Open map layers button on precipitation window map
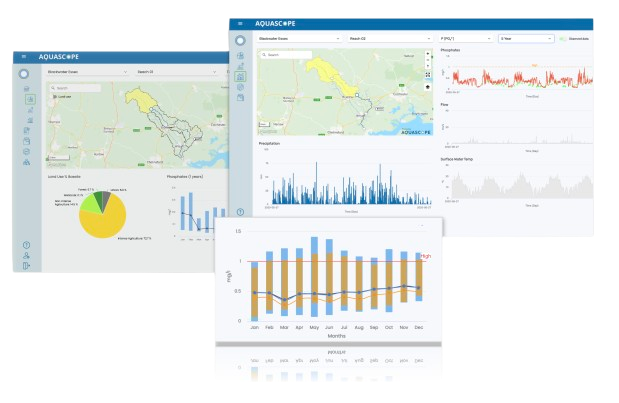Viewport: 619px width, 403px height. pos(428,87)
